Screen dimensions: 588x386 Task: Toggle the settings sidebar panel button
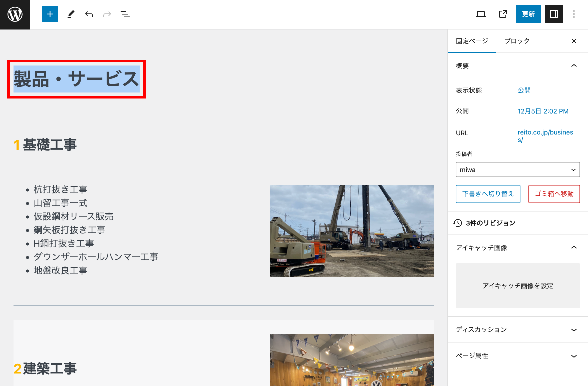point(554,14)
